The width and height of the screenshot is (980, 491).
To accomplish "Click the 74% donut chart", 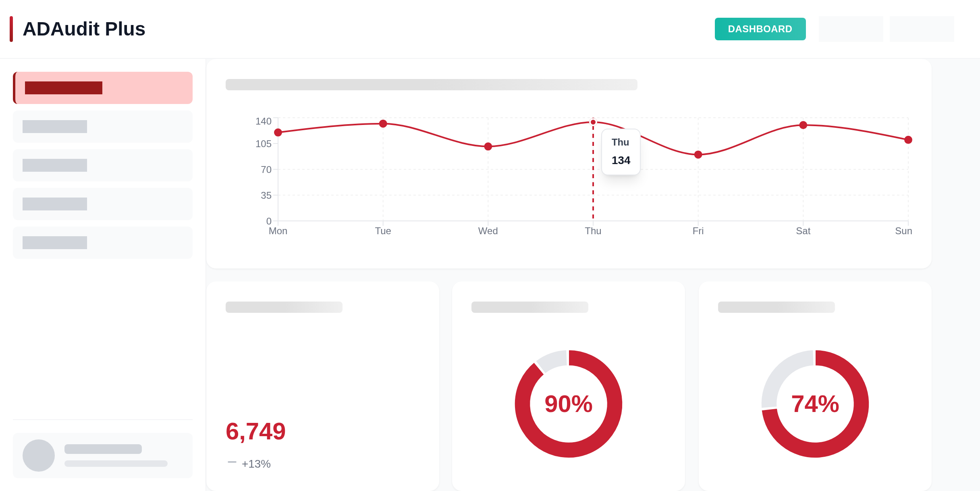I will pos(815,404).
